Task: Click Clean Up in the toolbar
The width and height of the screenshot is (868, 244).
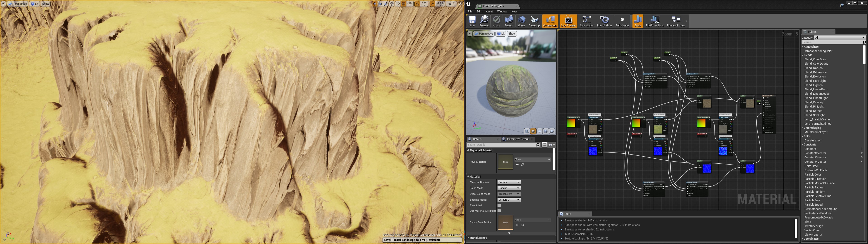Action: point(534,21)
